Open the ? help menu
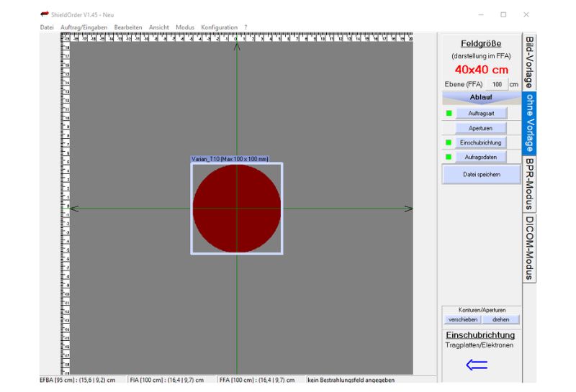The height and width of the screenshot is (392, 576). coord(246,27)
